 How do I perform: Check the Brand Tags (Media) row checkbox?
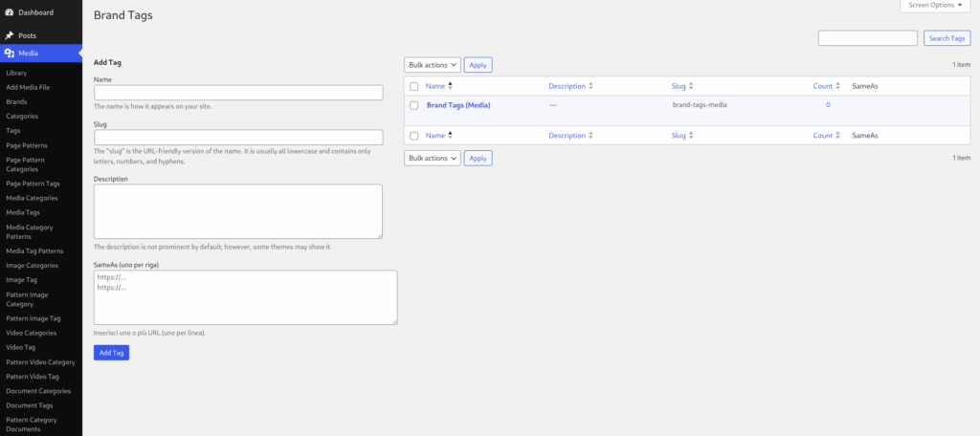point(413,105)
